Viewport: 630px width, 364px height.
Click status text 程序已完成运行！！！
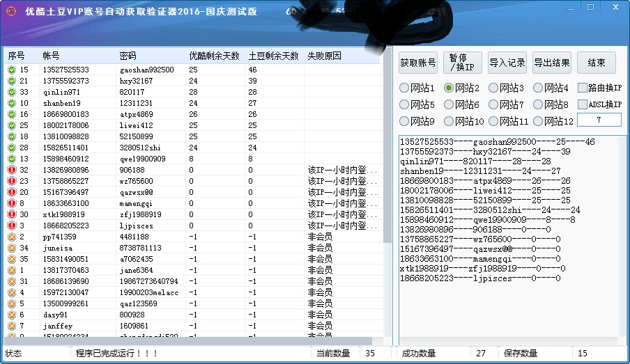click(x=116, y=354)
